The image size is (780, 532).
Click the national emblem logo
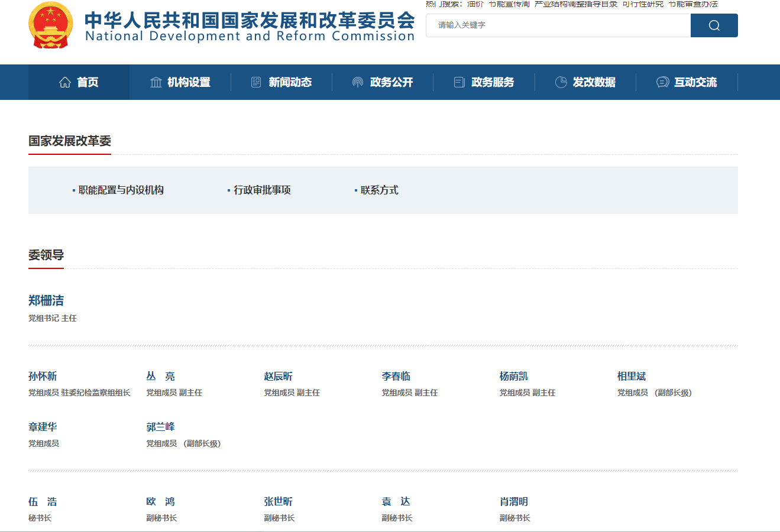click(51, 25)
